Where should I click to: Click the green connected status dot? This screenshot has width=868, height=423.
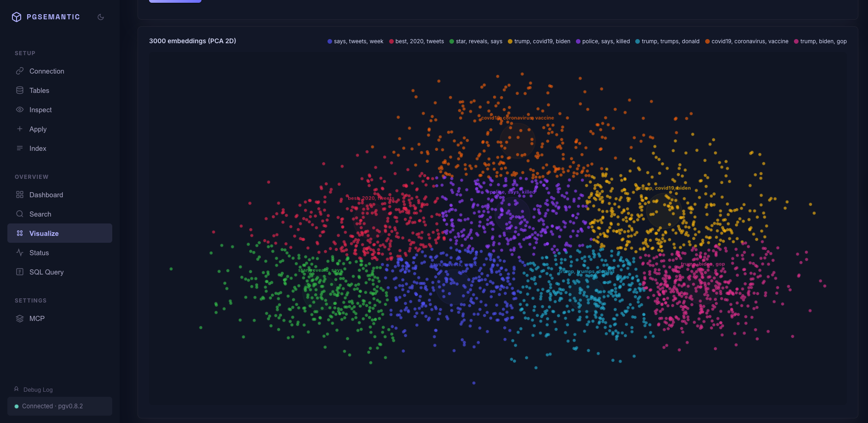(17, 406)
